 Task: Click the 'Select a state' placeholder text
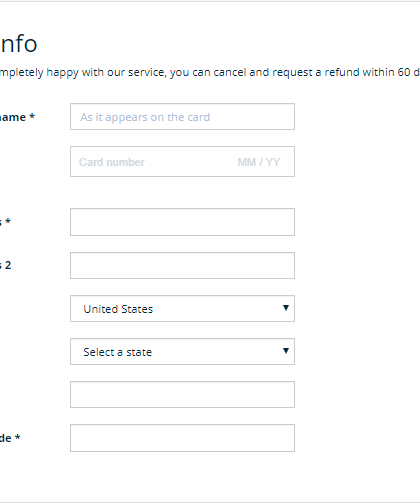click(118, 352)
